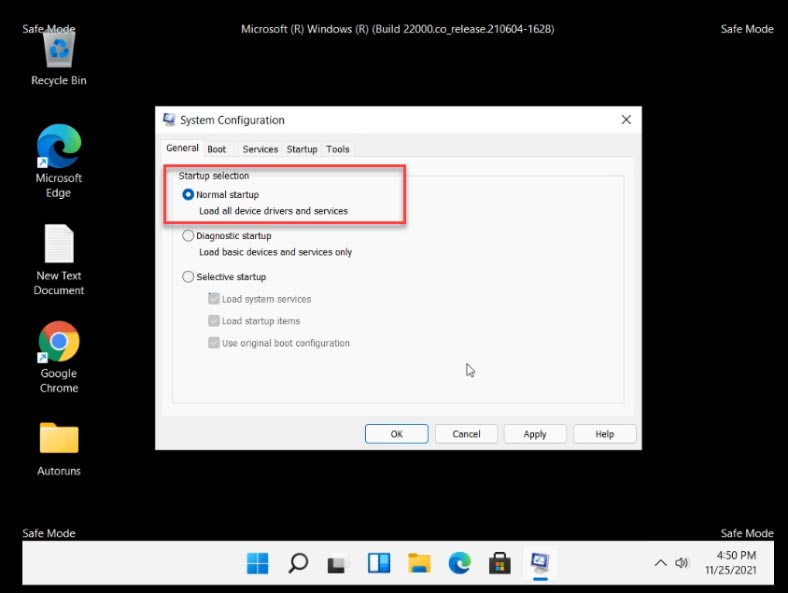The height and width of the screenshot is (593, 788).
Task: Click 'Load all device drivers and services' text
Action: (x=273, y=211)
